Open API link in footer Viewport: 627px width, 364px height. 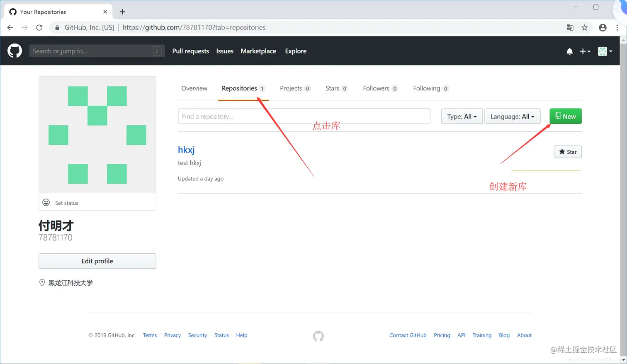pos(462,335)
